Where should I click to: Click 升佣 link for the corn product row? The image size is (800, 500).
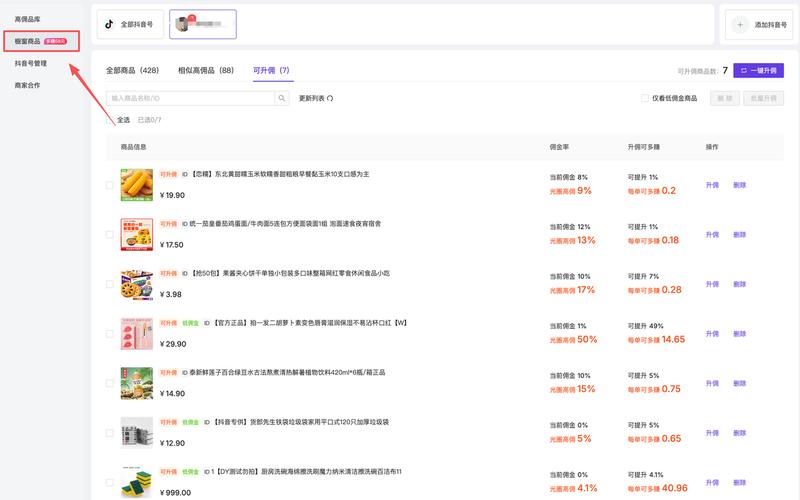pyautogui.click(x=712, y=184)
